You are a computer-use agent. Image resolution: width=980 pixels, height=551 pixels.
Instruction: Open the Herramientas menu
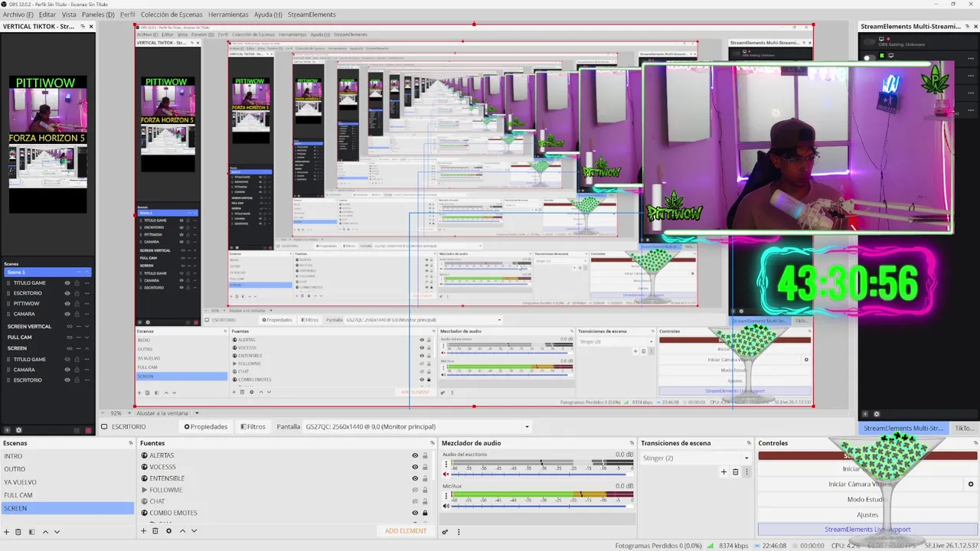[228, 15]
